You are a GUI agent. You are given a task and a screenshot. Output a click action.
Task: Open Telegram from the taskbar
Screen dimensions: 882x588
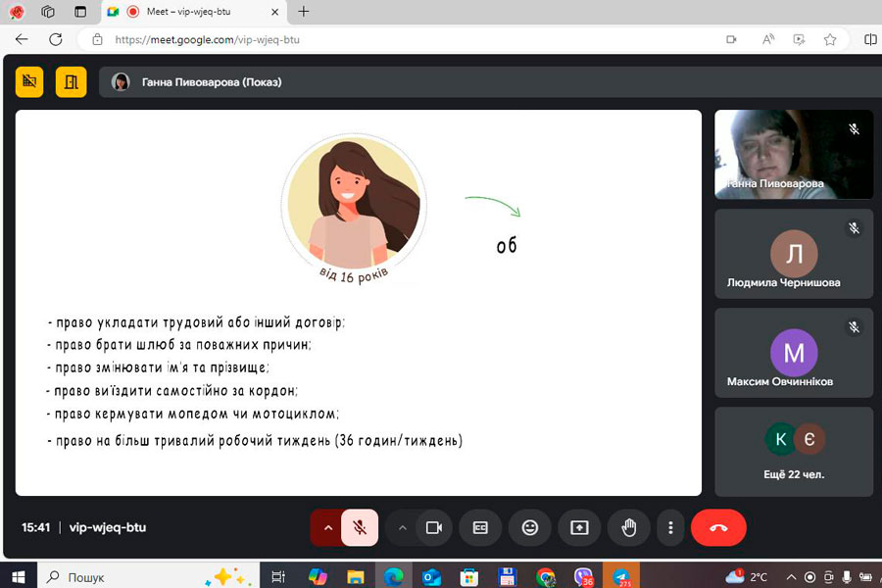(621, 577)
